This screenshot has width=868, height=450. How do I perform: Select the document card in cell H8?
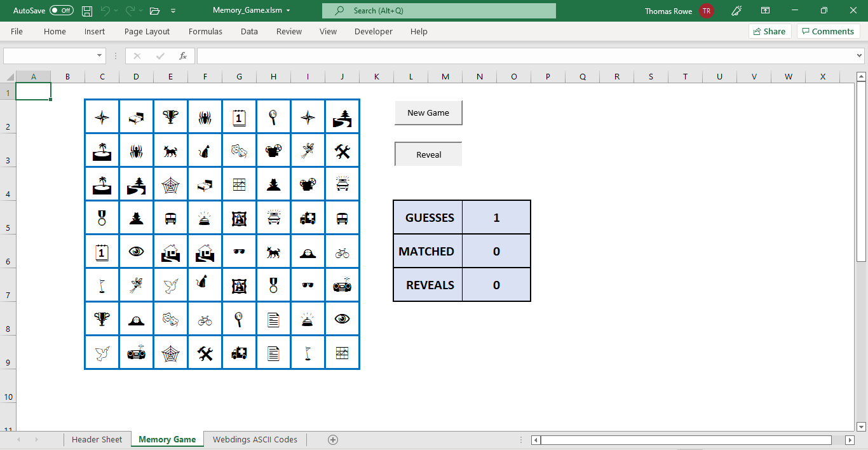coord(274,319)
